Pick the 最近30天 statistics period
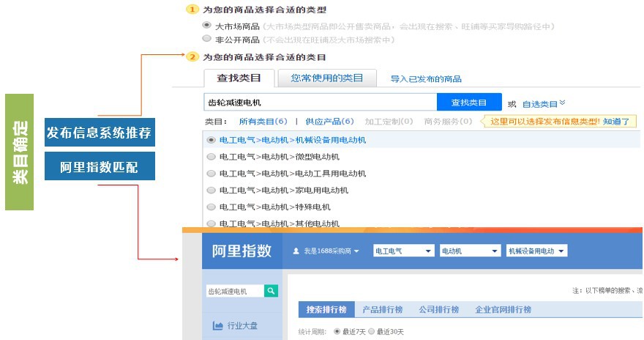Screen dimensions: 644x340 372,332
